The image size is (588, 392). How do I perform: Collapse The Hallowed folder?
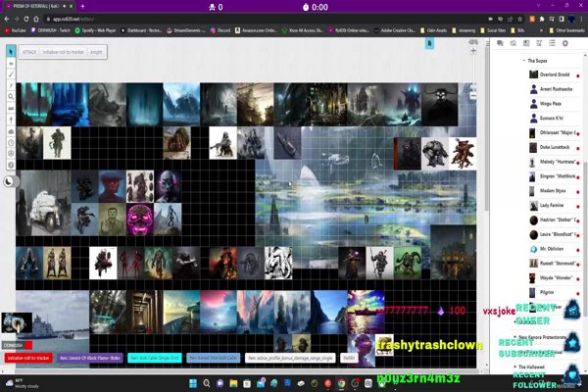tap(514, 367)
